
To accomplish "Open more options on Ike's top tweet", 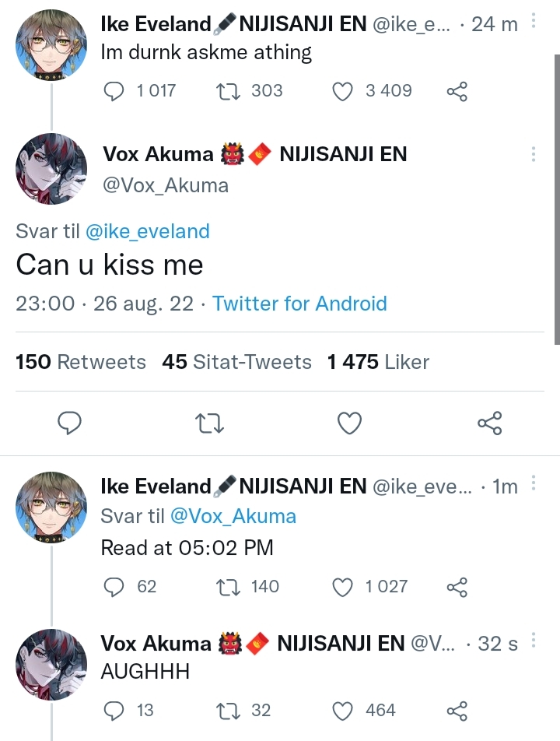I will (534, 21).
